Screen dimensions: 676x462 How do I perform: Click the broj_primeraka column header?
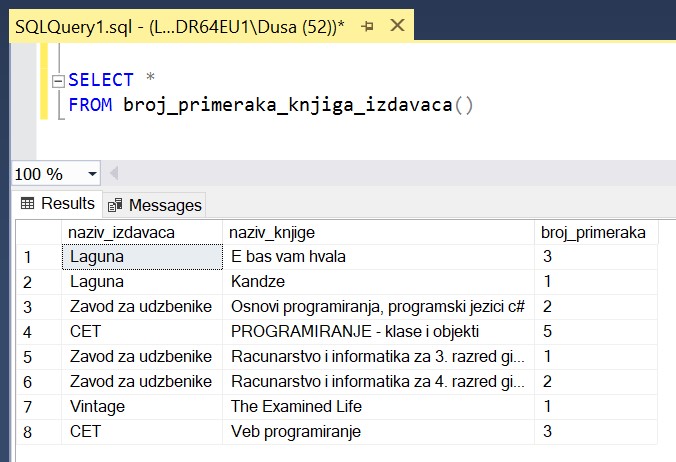coord(593,232)
